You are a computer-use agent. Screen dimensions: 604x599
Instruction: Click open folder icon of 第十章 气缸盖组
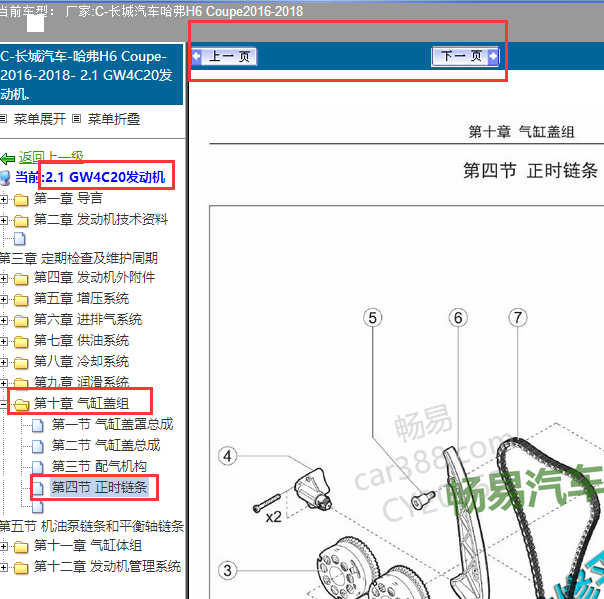22,405
